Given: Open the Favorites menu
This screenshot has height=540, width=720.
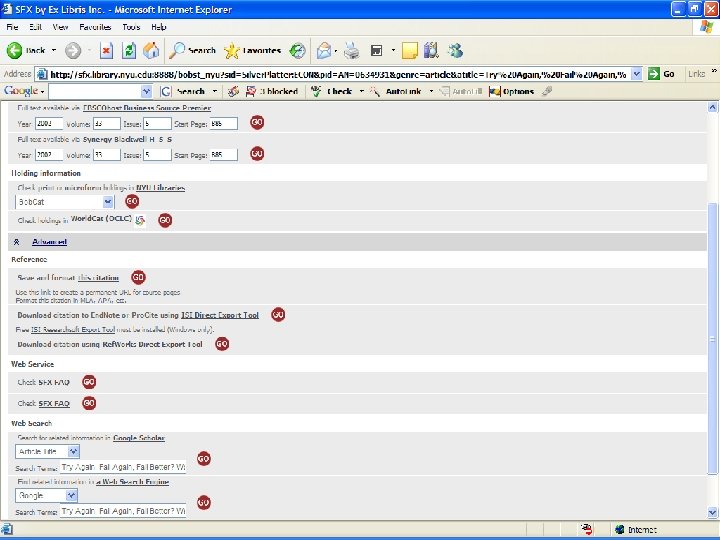Looking at the screenshot, I should [95, 27].
